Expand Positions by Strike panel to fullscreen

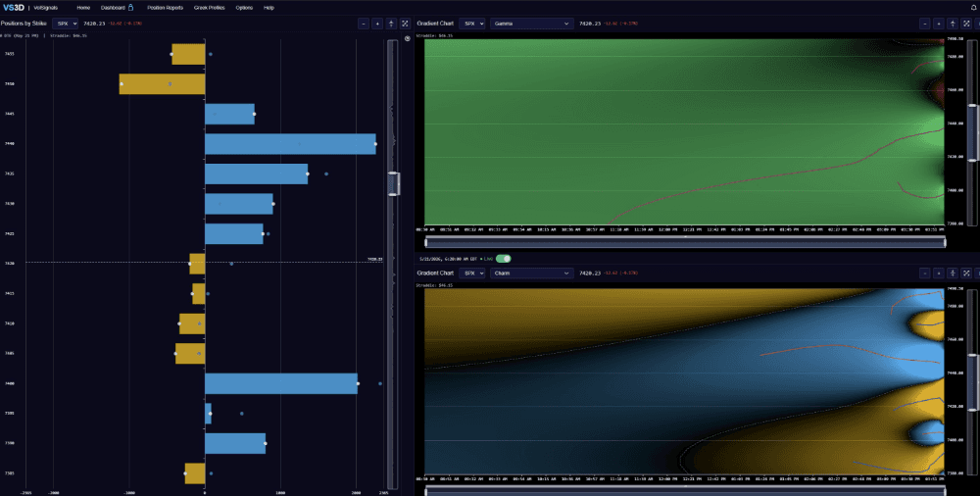pos(405,24)
